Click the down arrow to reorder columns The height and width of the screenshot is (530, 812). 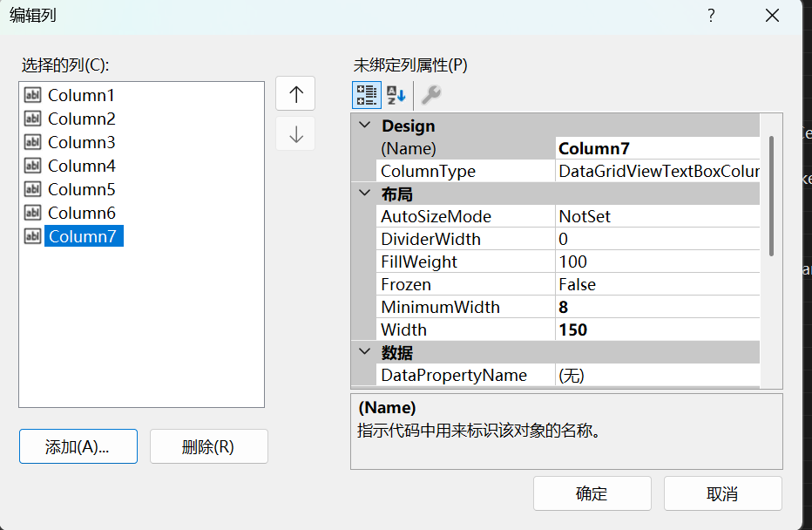296,133
